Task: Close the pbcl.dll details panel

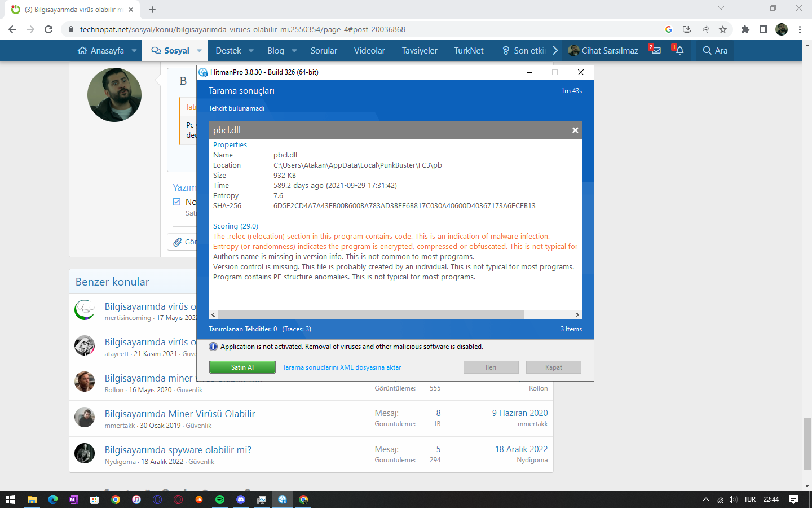Action: 575,130
